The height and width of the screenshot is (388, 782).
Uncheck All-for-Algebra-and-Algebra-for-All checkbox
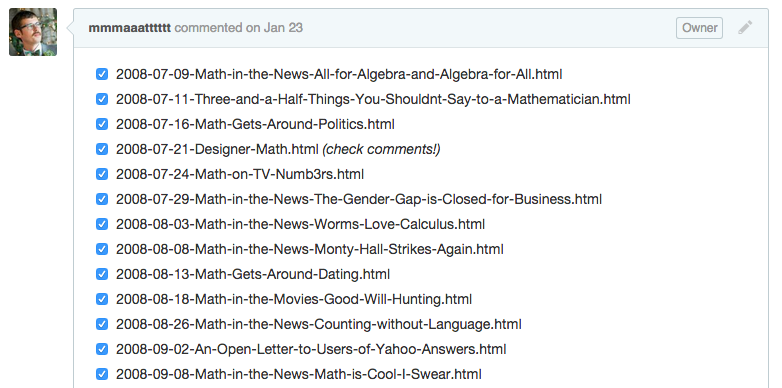(102, 74)
